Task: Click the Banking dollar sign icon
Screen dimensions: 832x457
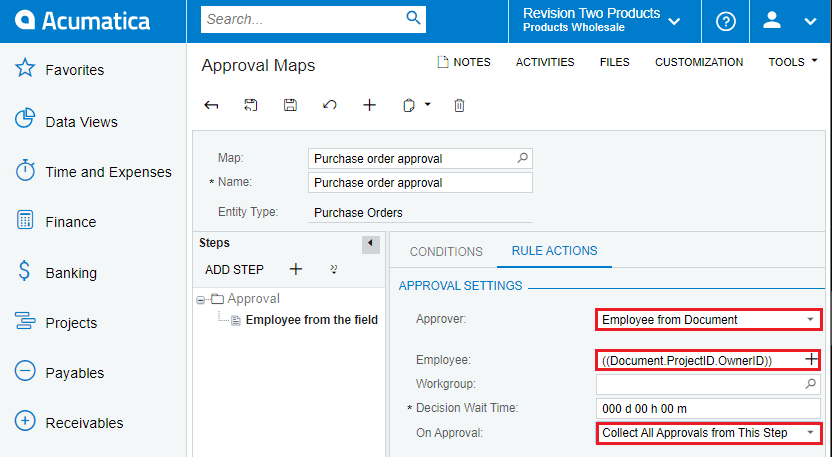Action: click(x=24, y=270)
